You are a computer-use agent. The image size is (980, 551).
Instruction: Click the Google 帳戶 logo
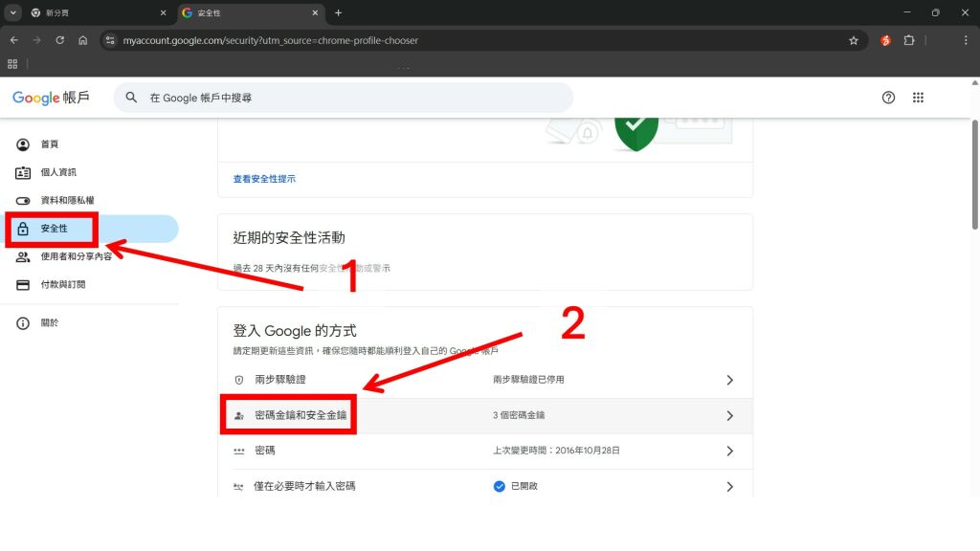click(50, 98)
